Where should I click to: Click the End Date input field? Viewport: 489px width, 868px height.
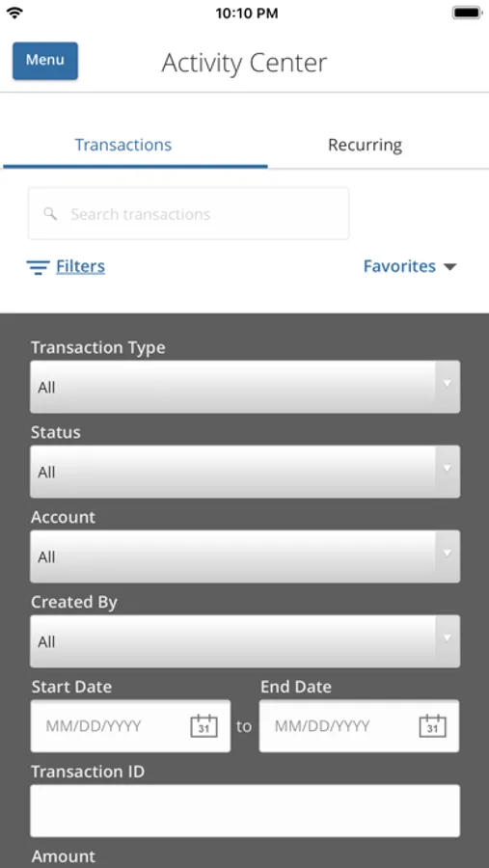tap(359, 725)
